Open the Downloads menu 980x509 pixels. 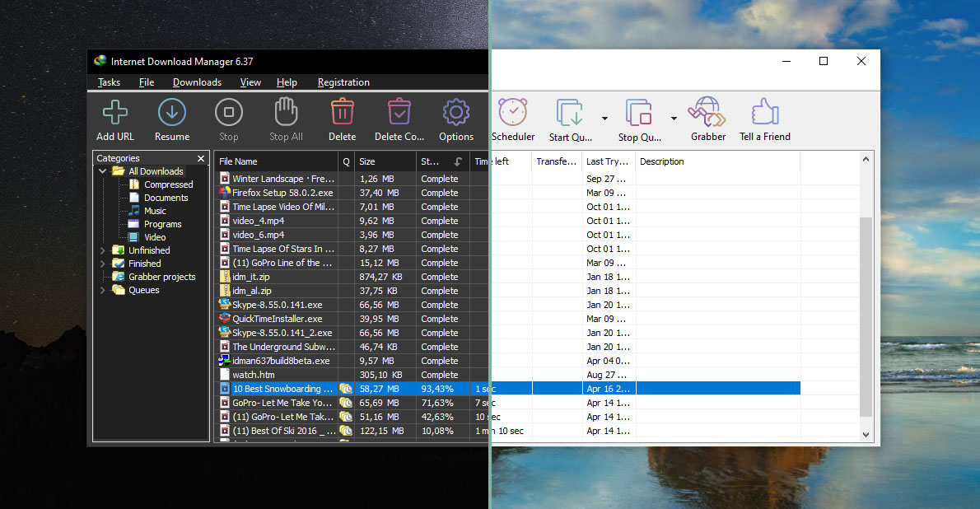[197, 82]
